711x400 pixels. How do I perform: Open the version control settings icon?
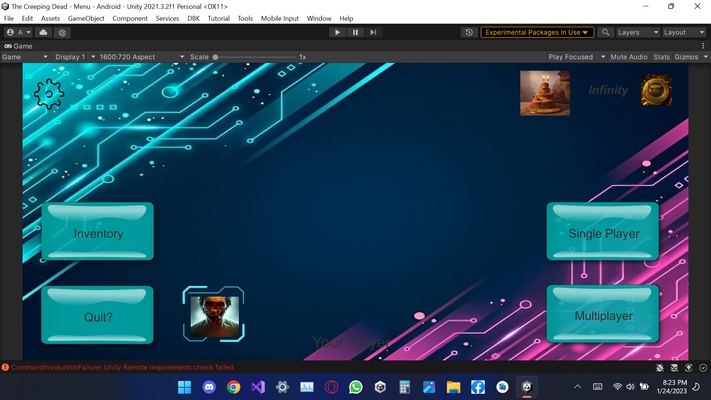tap(62, 32)
